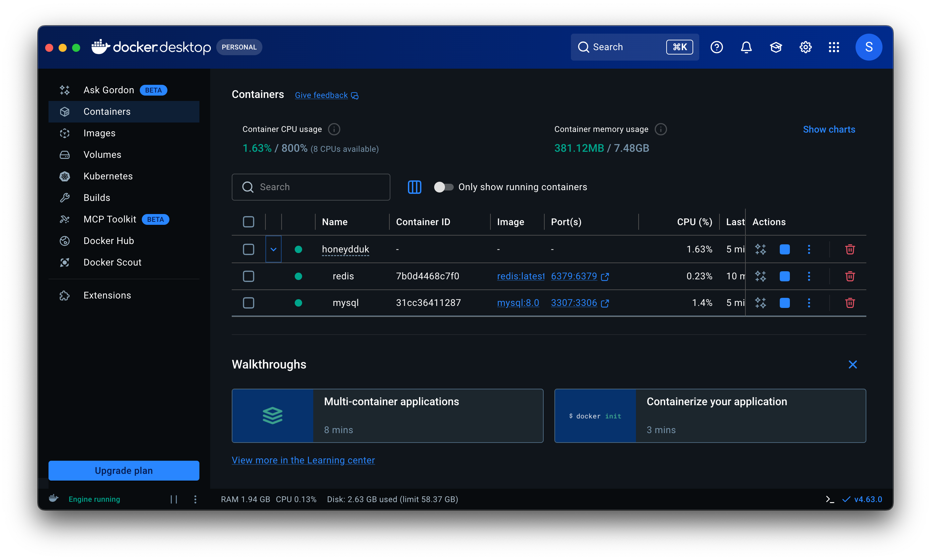Check the redis container checkbox
The image size is (931, 560).
tap(249, 276)
